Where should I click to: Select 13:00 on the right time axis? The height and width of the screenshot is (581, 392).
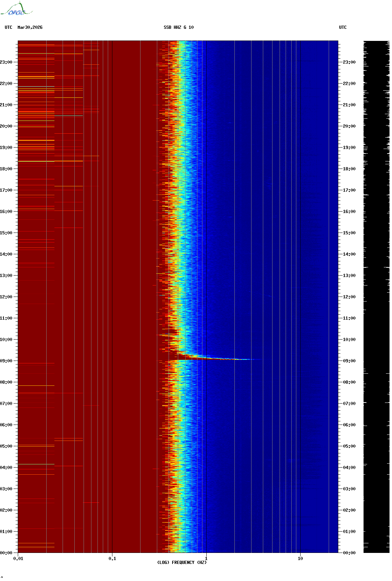pyautogui.click(x=349, y=276)
